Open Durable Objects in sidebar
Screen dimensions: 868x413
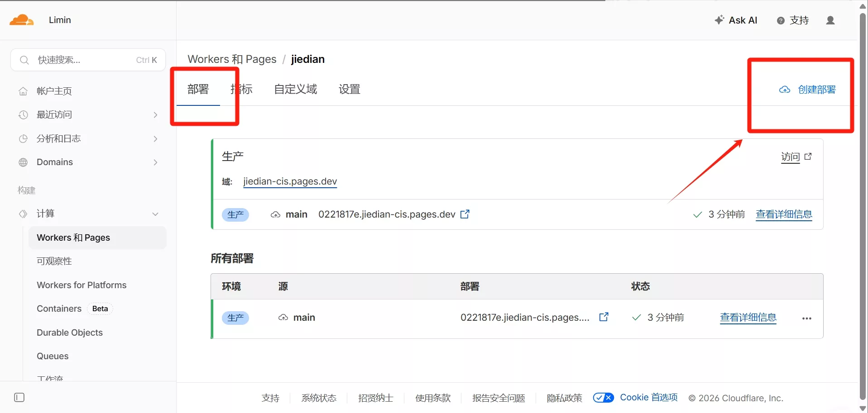[x=70, y=332]
